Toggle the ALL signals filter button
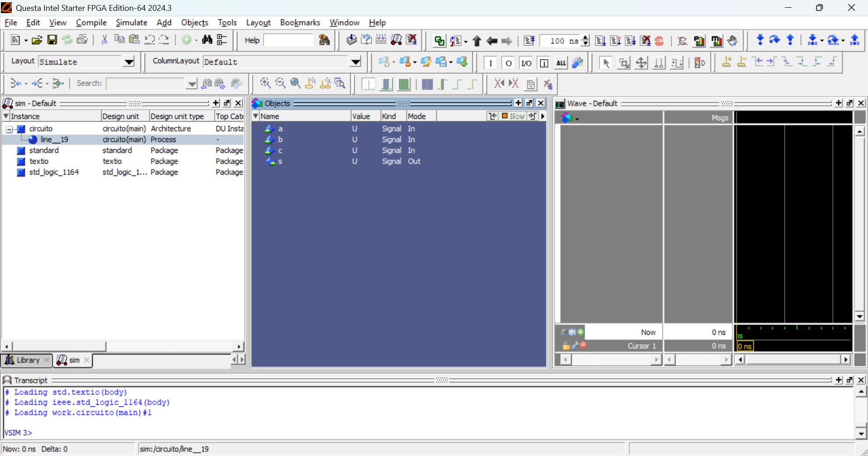868x456 pixels. tap(561, 63)
